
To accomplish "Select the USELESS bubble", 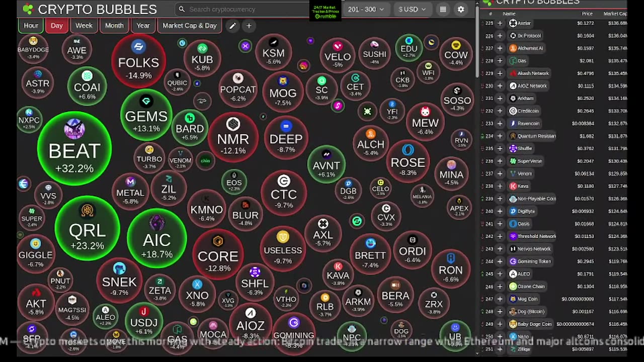I will click(x=283, y=248).
